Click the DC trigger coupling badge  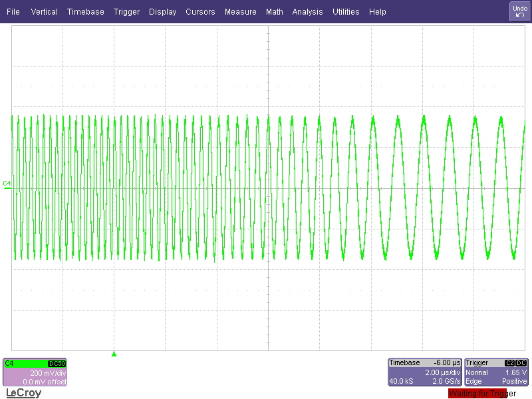pos(521,363)
